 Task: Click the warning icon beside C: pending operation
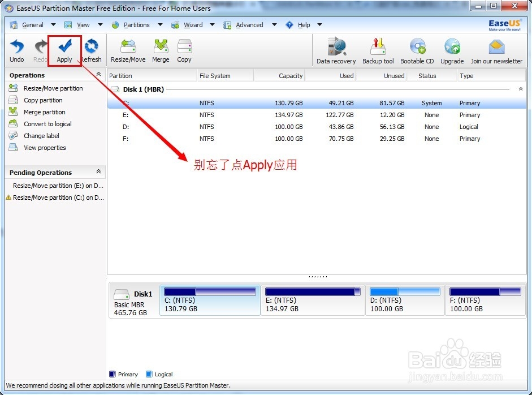tap(8, 197)
